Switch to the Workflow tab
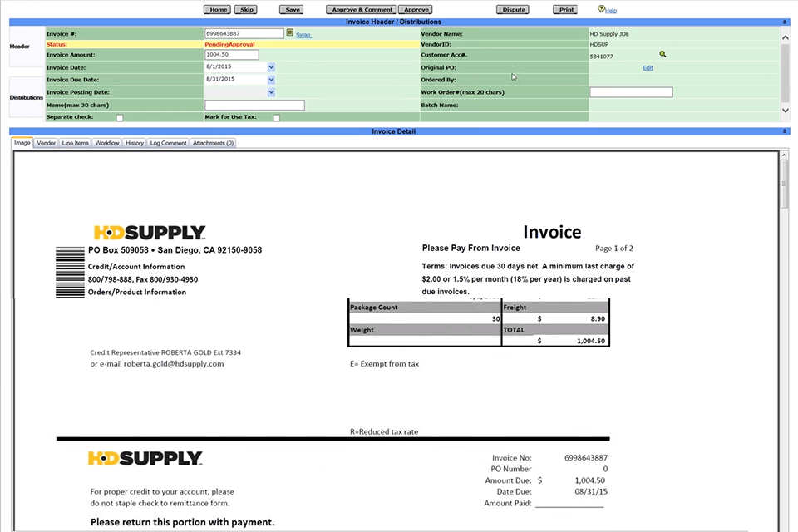The image size is (798, 532). (x=107, y=143)
